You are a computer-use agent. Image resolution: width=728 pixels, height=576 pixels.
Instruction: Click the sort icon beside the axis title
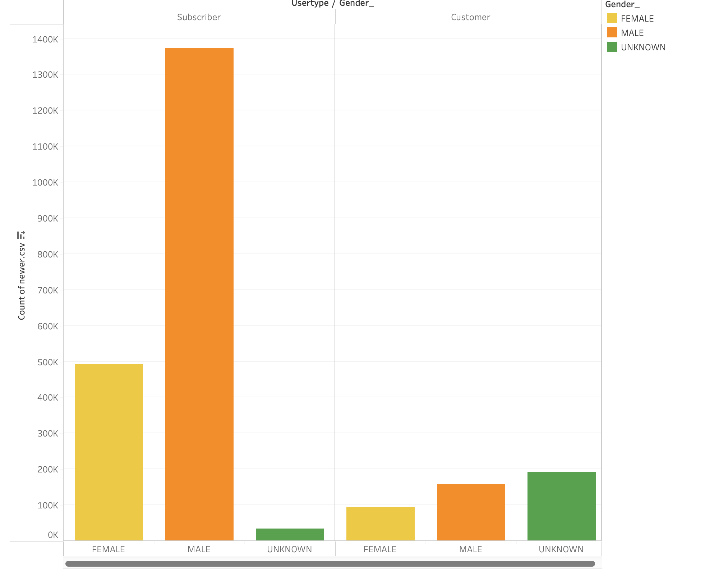click(21, 235)
